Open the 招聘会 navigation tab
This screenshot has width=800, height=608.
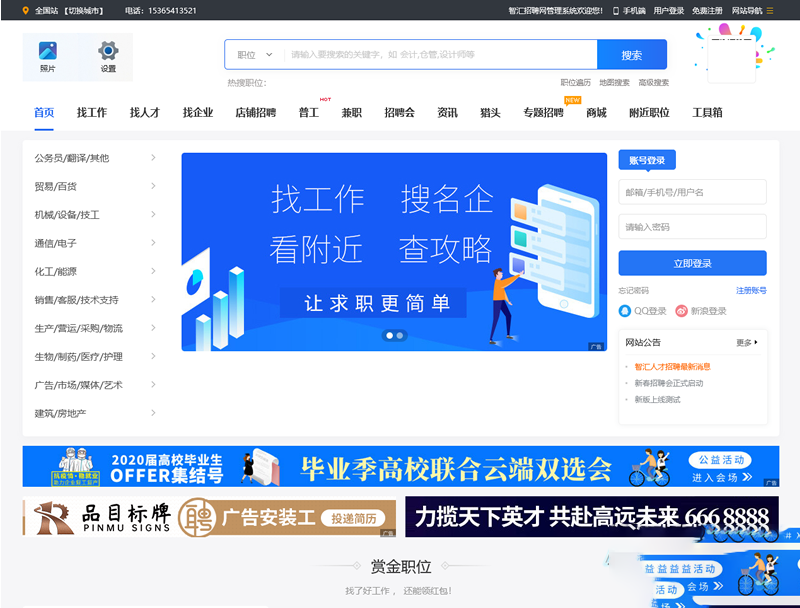[399, 113]
